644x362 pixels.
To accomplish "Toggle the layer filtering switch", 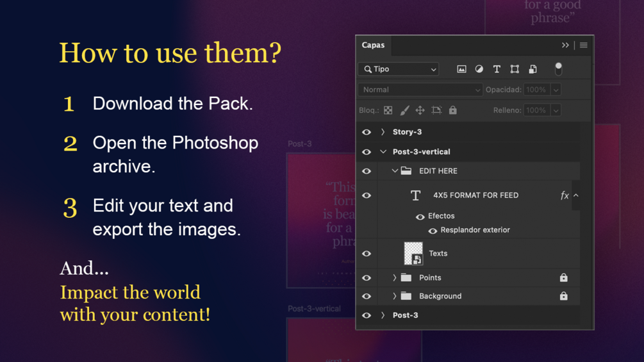I will [x=558, y=69].
